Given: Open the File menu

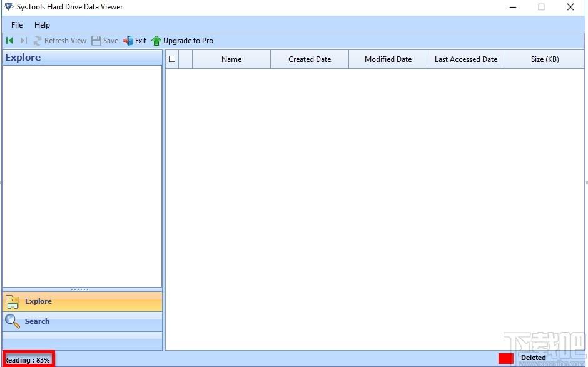Looking at the screenshot, I should tap(17, 25).
